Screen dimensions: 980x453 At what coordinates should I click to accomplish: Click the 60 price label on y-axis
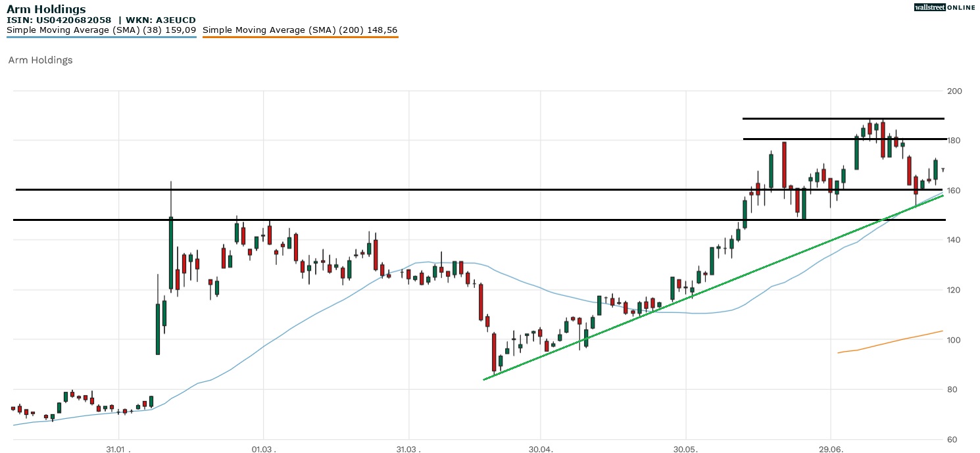(953, 439)
